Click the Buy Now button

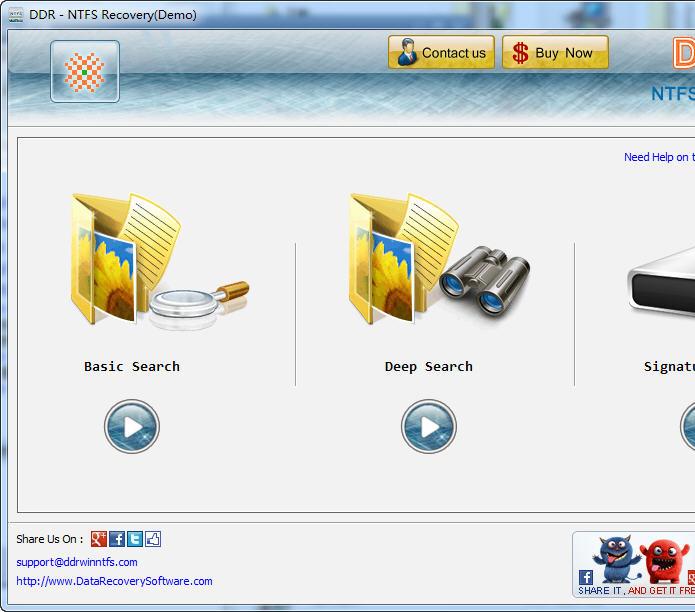click(x=555, y=52)
